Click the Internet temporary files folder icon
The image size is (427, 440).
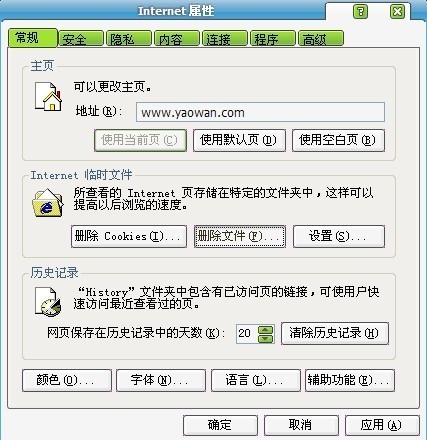click(x=48, y=203)
